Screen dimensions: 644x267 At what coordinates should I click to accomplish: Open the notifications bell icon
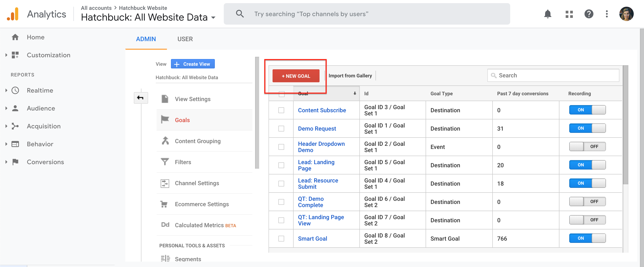click(x=548, y=14)
